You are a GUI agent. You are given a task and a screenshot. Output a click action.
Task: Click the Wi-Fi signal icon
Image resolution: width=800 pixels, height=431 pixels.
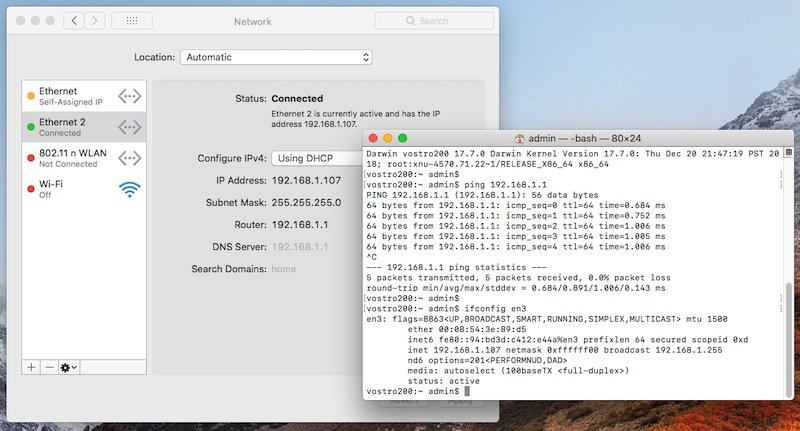(130, 189)
